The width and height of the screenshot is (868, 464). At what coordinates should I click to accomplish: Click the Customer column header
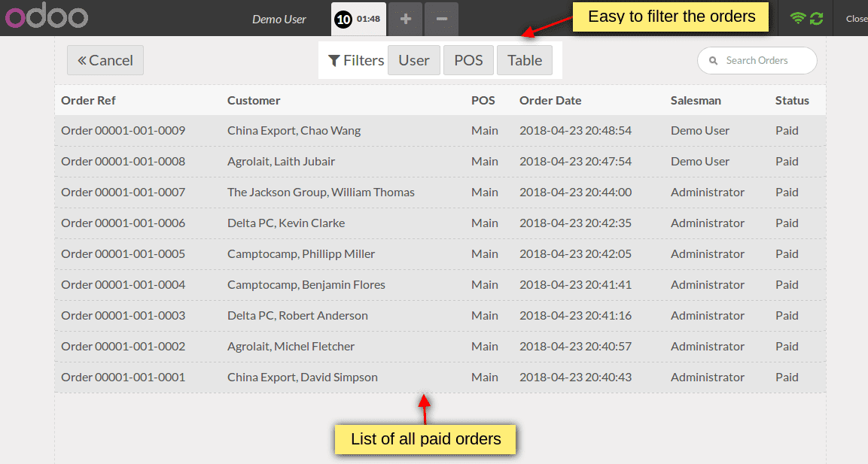(x=254, y=101)
